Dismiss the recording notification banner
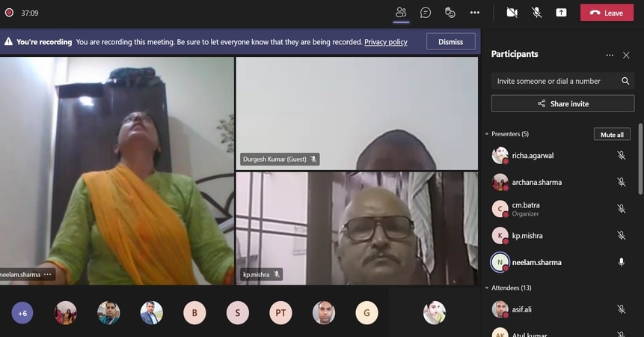Image resolution: width=644 pixels, height=337 pixels. pyautogui.click(x=450, y=42)
